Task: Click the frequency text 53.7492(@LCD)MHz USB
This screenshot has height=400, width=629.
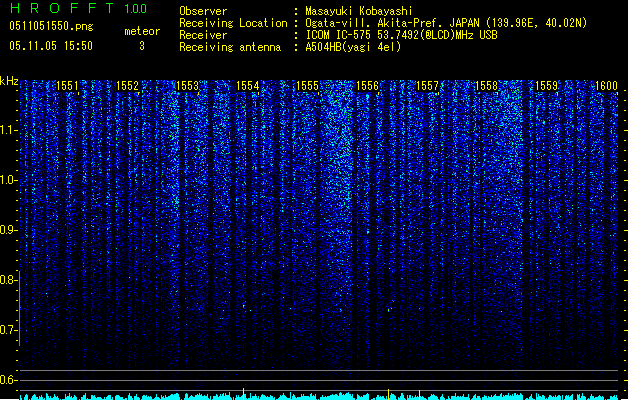Action: 437,35
